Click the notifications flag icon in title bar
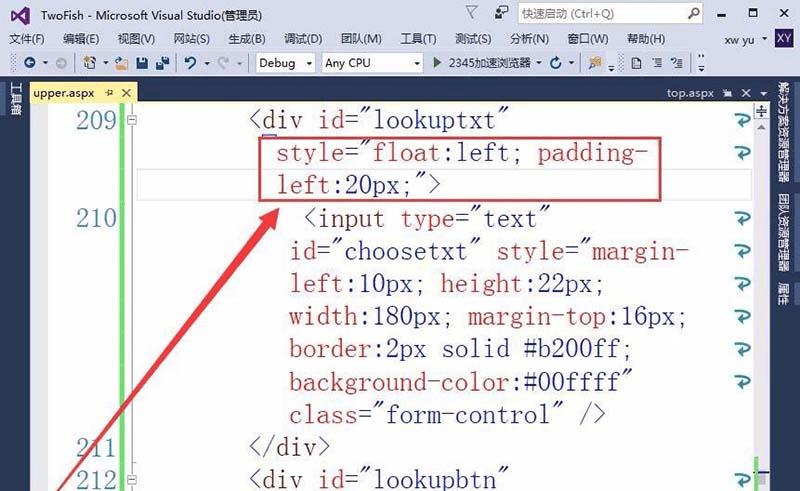This screenshot has height=491, width=800. point(471,12)
